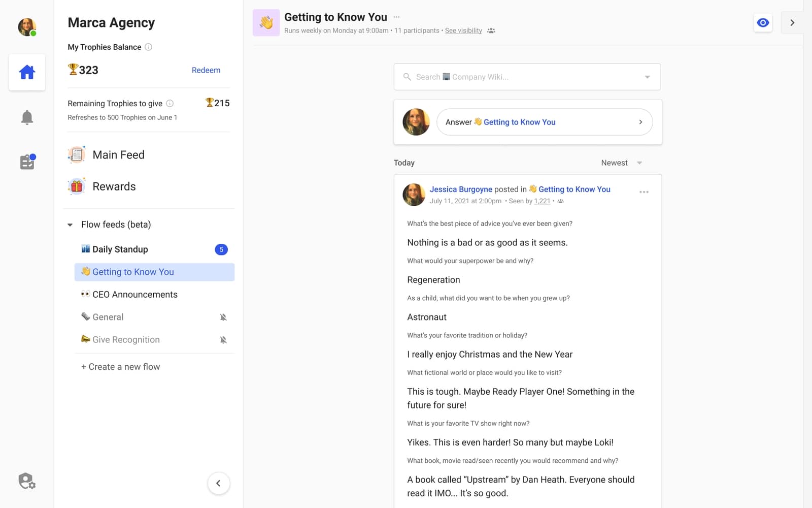The image size is (812, 508).
Task: Click avatar in the Answer box
Action: point(416,122)
